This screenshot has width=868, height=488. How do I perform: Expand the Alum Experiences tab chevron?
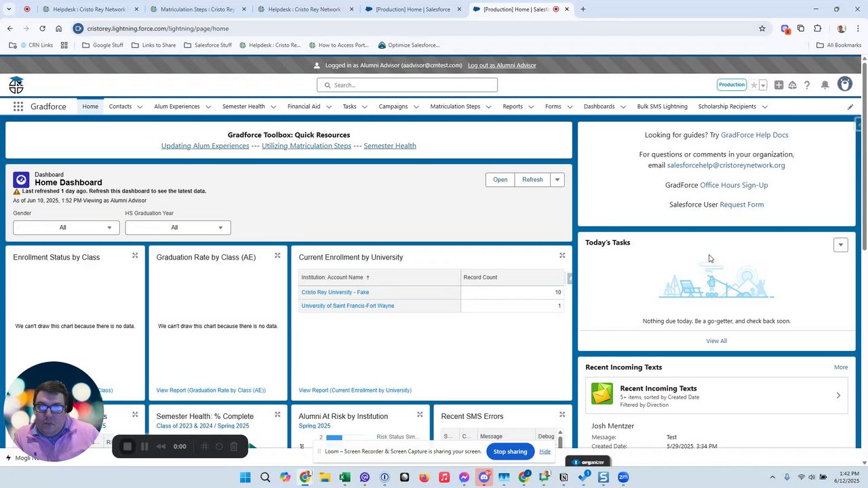(208, 106)
